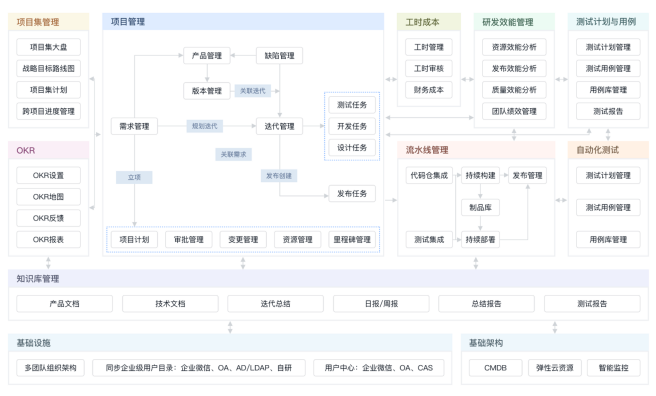The width and height of the screenshot is (656, 396).
Task: Open the 迭代总结 box
Action: tap(275, 304)
